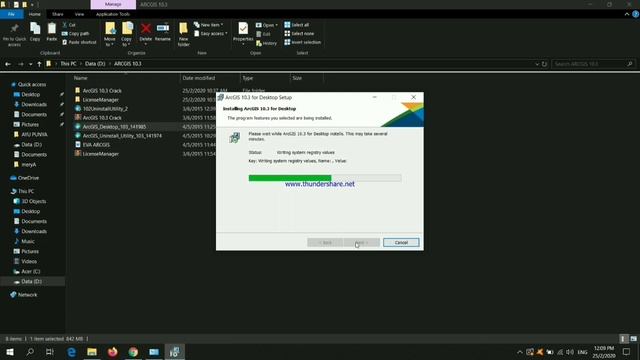Open 3D Objects in navigation pane
Screen dimensions: 640x360
point(33,201)
